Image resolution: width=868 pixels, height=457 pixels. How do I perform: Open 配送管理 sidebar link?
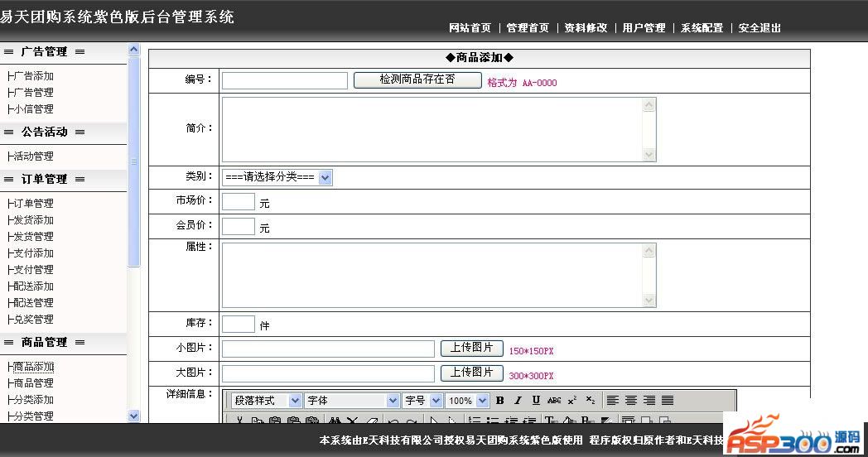click(x=33, y=303)
